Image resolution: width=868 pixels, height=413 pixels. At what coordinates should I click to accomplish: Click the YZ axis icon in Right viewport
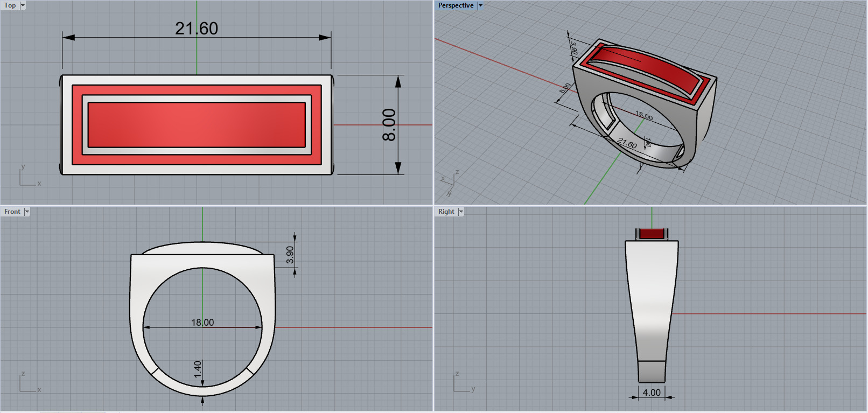[x=464, y=381]
